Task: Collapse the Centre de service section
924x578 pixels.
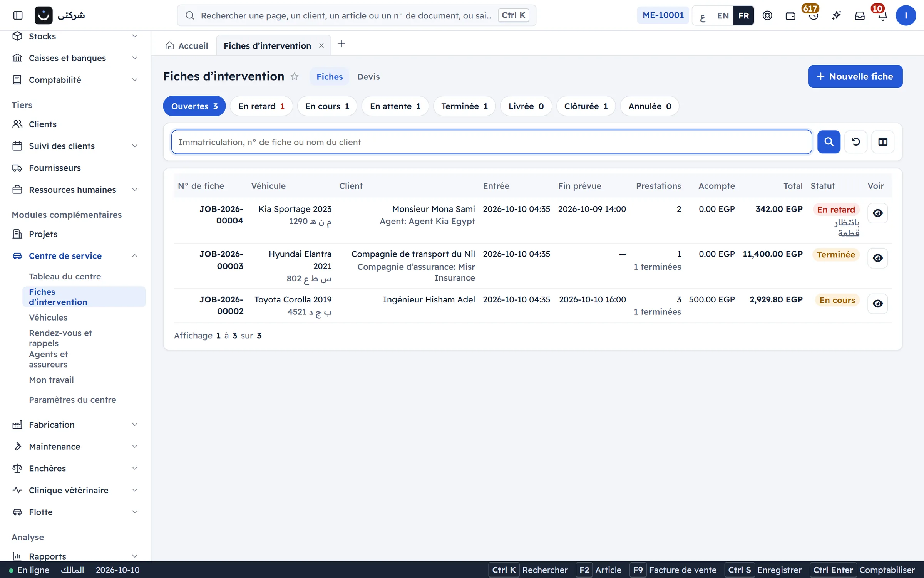Action: [x=75, y=256]
